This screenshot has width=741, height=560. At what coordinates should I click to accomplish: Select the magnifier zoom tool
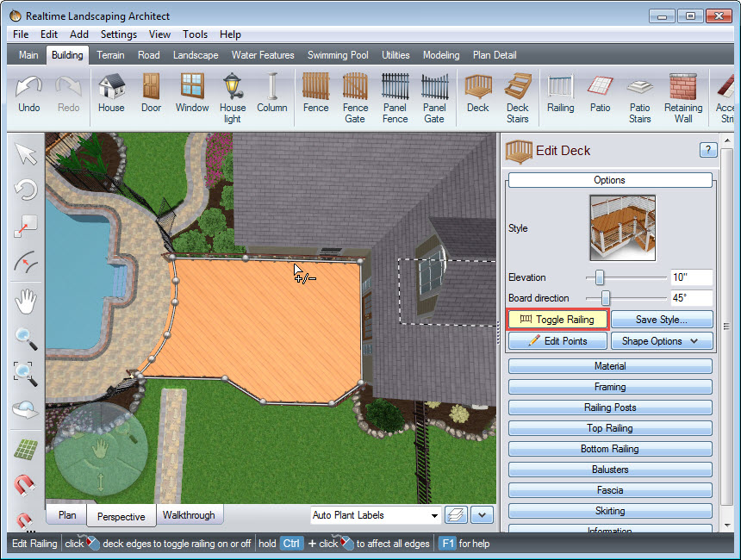[26, 339]
